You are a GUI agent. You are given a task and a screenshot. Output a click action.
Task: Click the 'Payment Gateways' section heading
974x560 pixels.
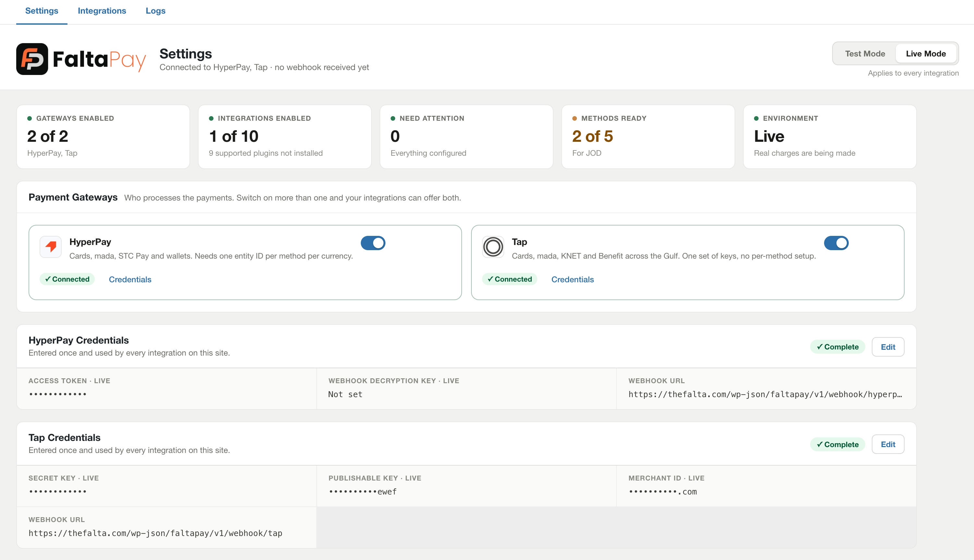tap(73, 197)
